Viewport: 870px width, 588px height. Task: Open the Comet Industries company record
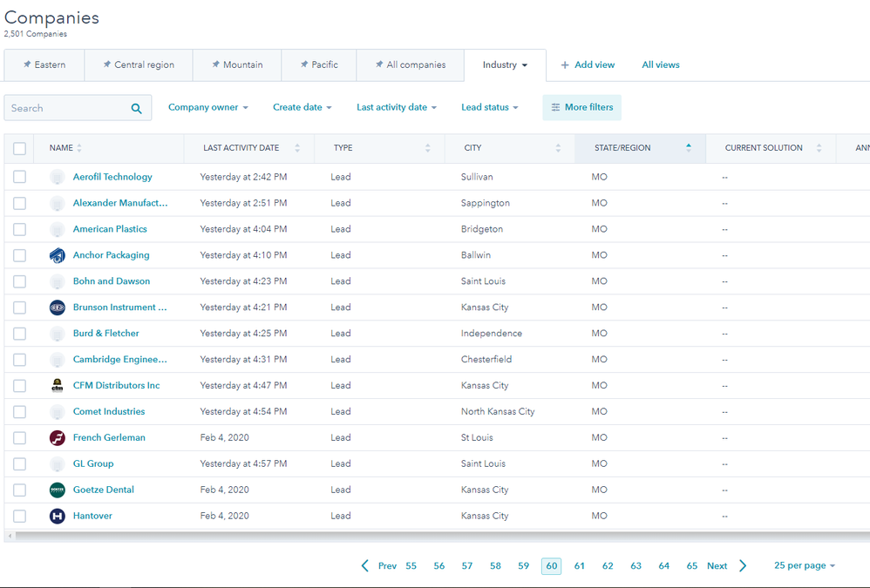[109, 412]
